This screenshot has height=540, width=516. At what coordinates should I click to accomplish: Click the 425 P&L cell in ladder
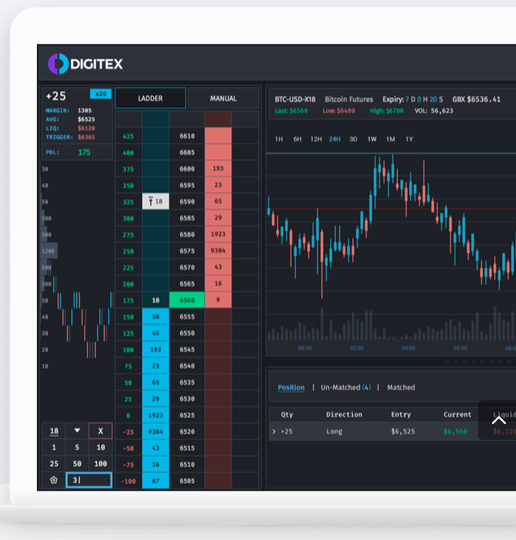tap(128, 136)
